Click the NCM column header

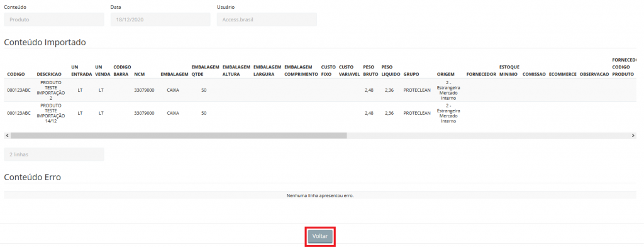[139, 74]
